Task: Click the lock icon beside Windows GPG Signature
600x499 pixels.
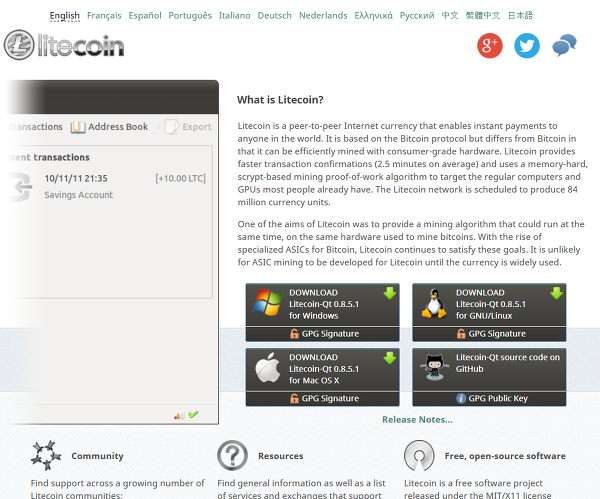Action: [294, 334]
